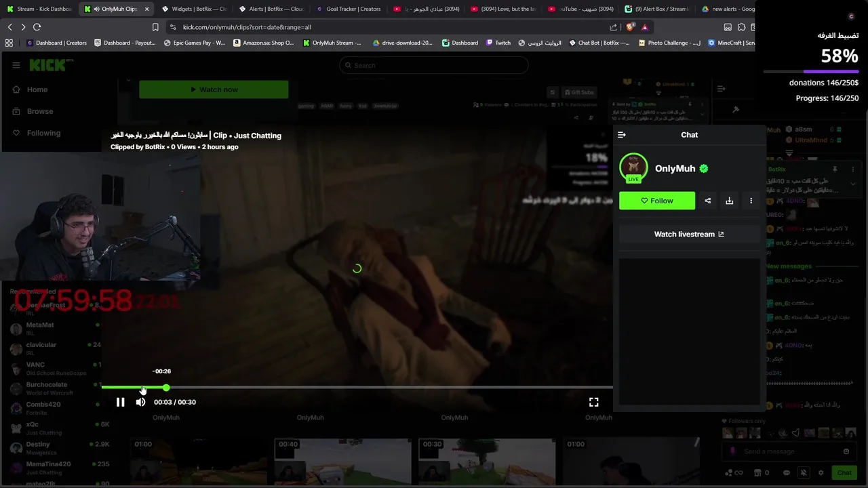Screen dimensions: 868x488
Task: Collapse the clip Chat panel arrow icon
Action: [622, 135]
